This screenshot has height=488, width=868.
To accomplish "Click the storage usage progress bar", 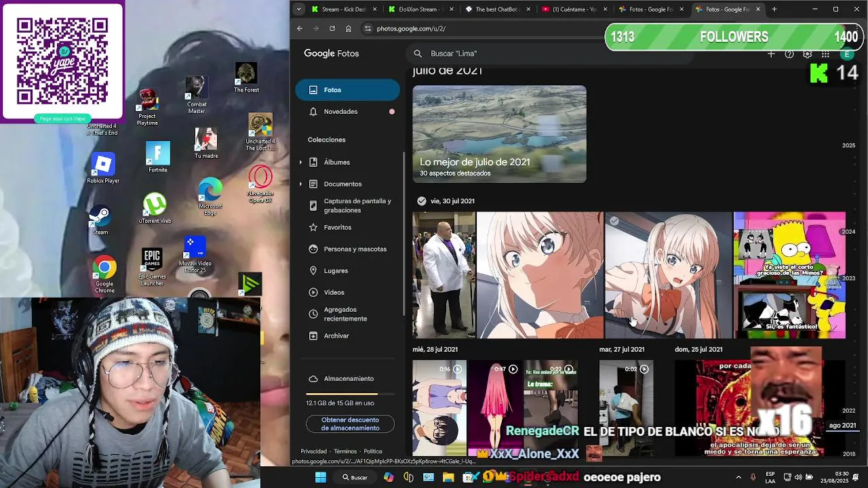I will pyautogui.click(x=350, y=394).
